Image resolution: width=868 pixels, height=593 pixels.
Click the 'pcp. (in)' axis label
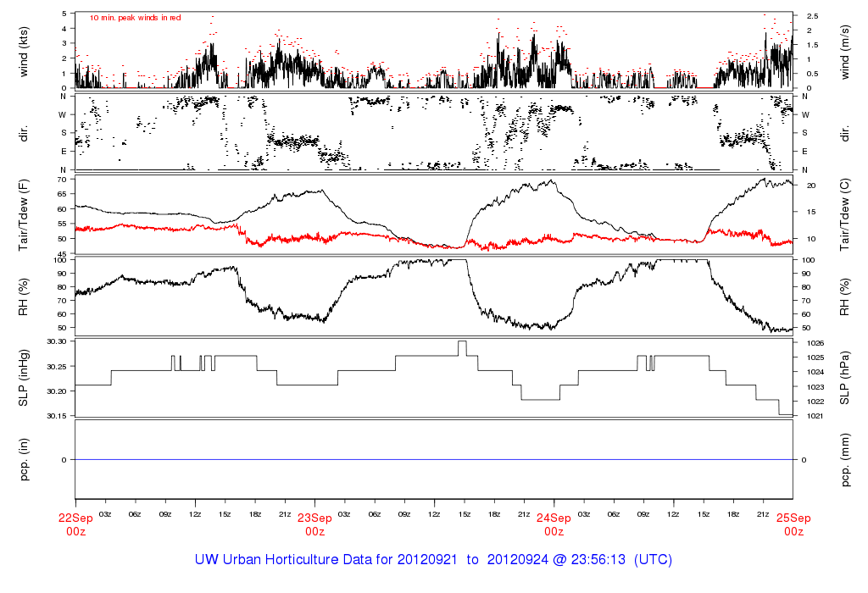click(x=23, y=460)
